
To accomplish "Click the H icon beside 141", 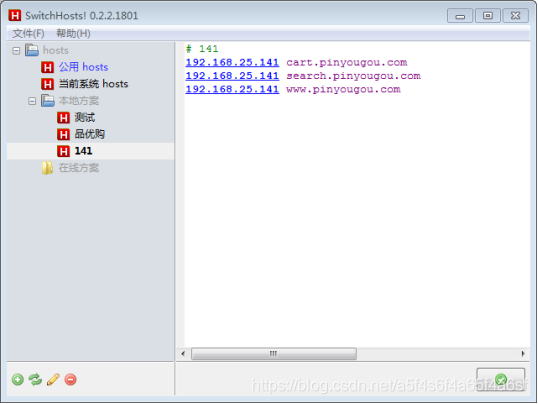I will [x=63, y=151].
